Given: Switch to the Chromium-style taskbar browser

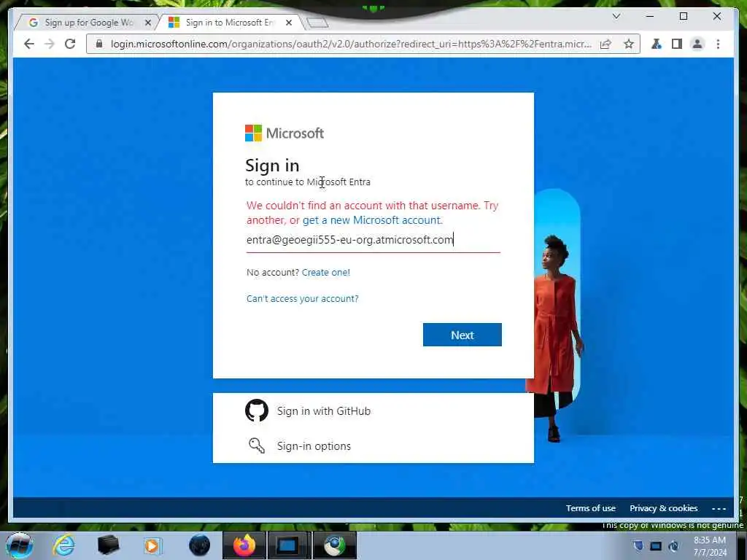Looking at the screenshot, I should coord(335,545).
